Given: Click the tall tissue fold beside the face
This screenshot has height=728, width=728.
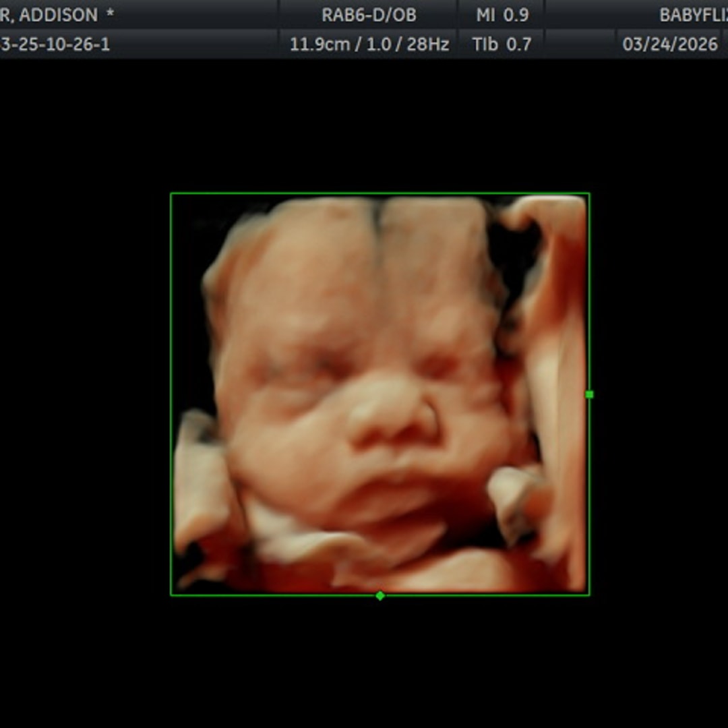Looking at the screenshot, I should [556, 337].
